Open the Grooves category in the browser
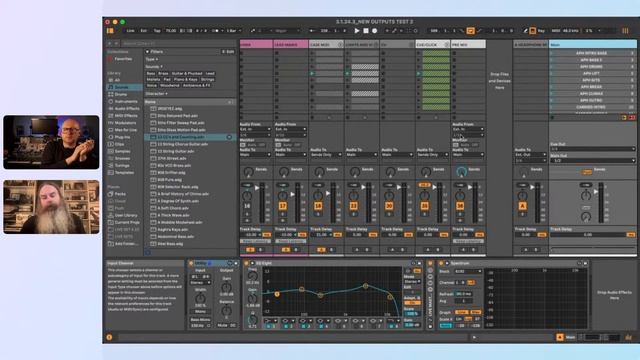This screenshot has width=640, height=360. coord(122,158)
